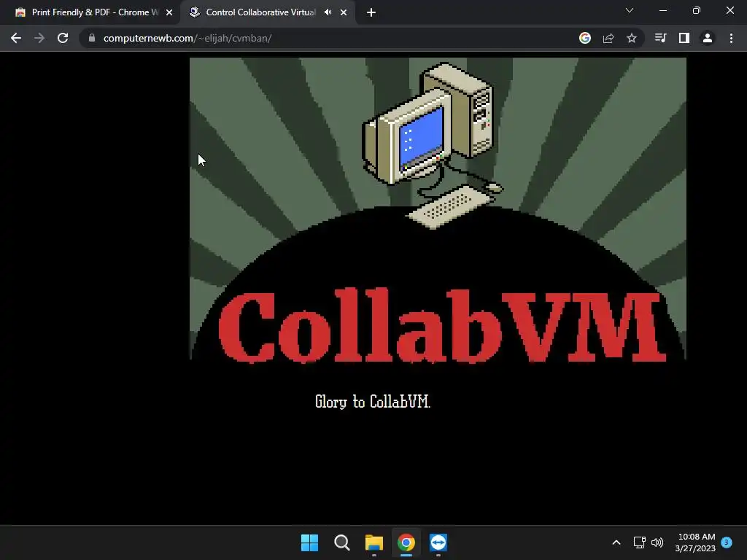Viewport: 747px width, 560px height.
Task: Minimize the Chrome window
Action: pyautogui.click(x=662, y=10)
